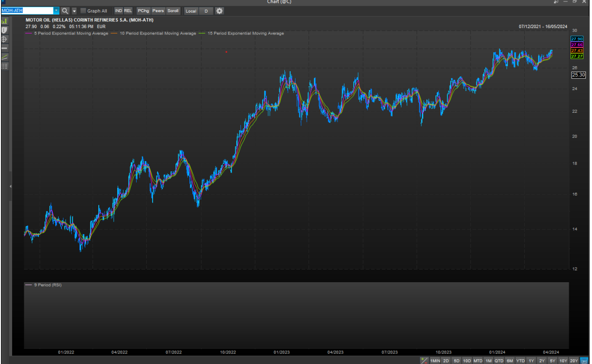This screenshot has width=592, height=364.
Task: Enable the Graph All checkbox
Action: coord(83,11)
